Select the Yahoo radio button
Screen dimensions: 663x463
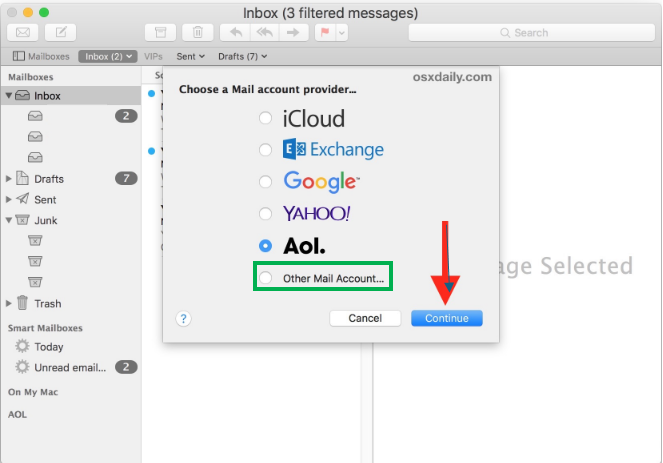[266, 214]
